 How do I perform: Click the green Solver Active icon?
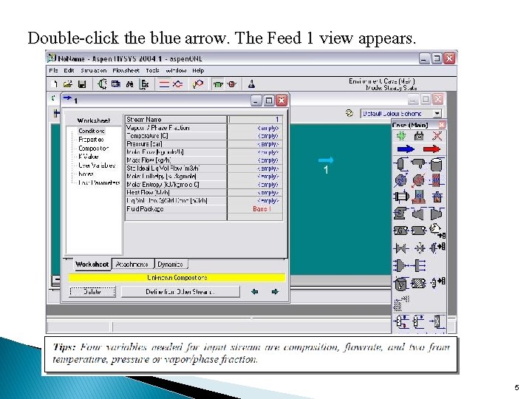[x=218, y=84]
